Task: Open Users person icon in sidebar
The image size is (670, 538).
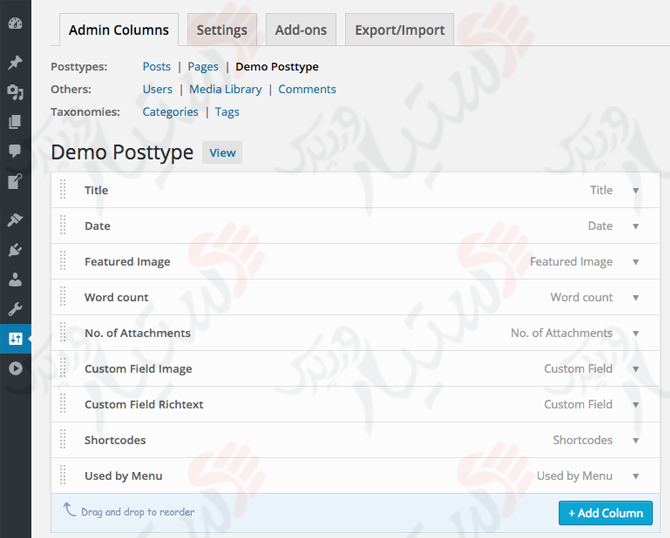Action: tap(15, 280)
